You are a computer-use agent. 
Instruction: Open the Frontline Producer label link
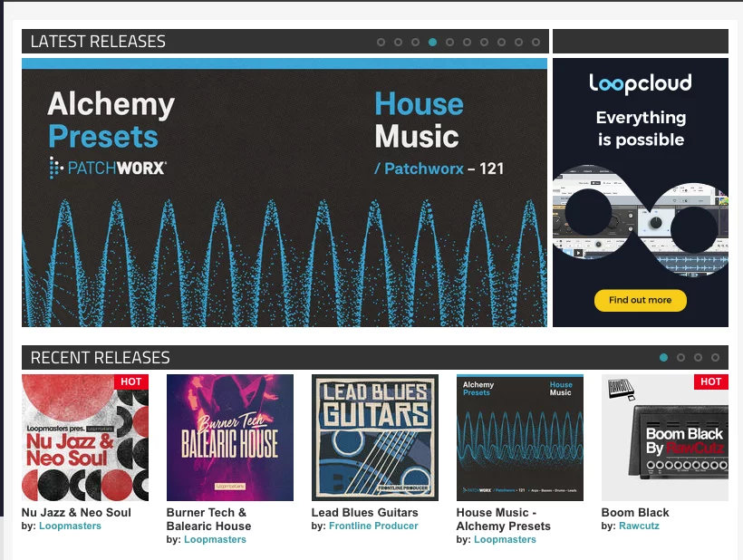tap(373, 526)
